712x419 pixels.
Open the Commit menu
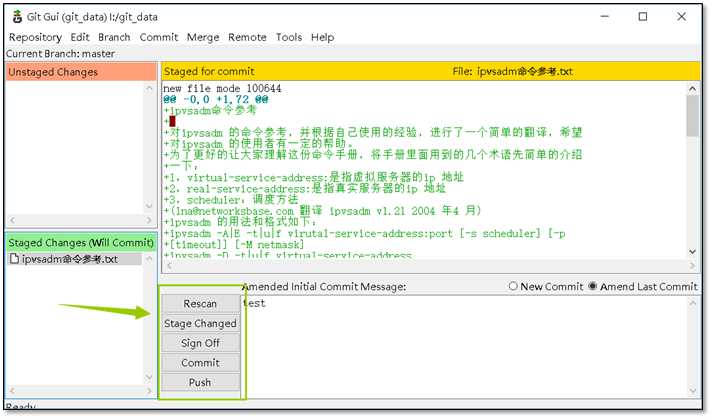pos(158,37)
